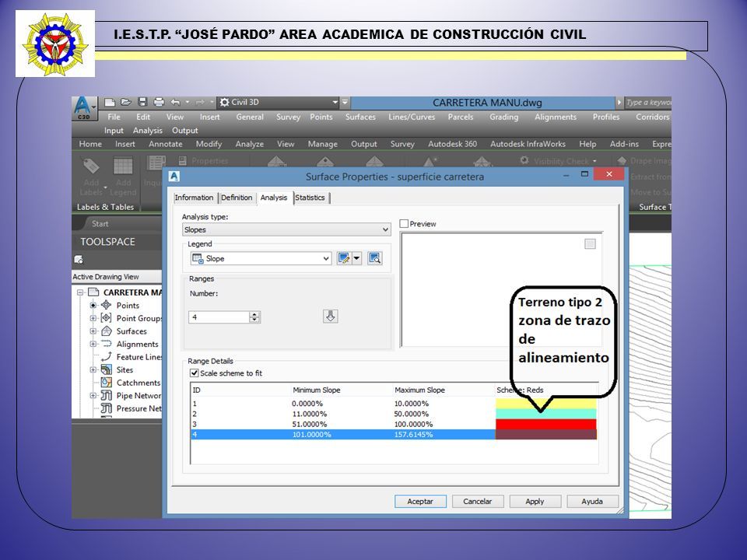Viewport: 747px width, 560px height.
Task: Click the Redo arrow icon
Action: (x=200, y=102)
